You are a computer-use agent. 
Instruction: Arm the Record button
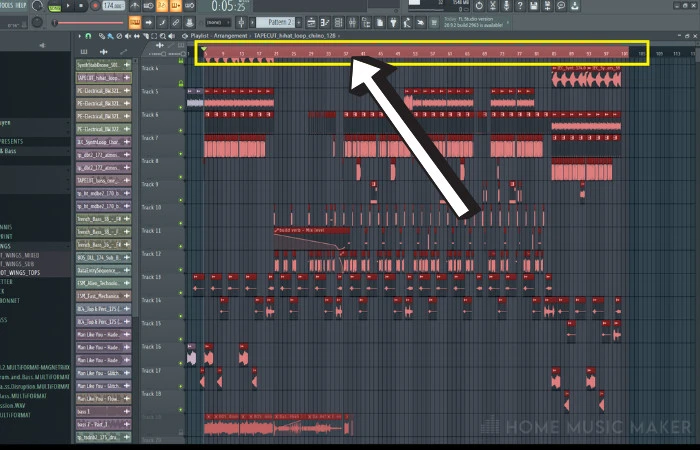[95, 6]
